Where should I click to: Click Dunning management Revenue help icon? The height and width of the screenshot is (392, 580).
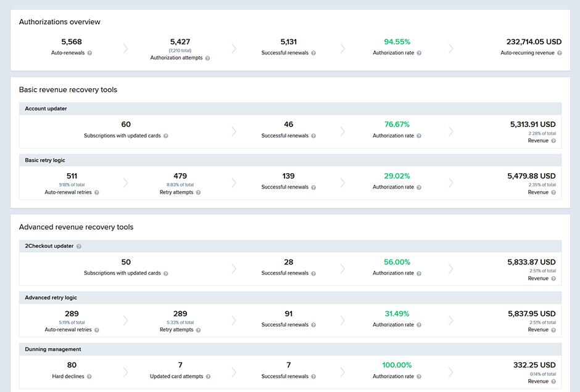point(553,382)
